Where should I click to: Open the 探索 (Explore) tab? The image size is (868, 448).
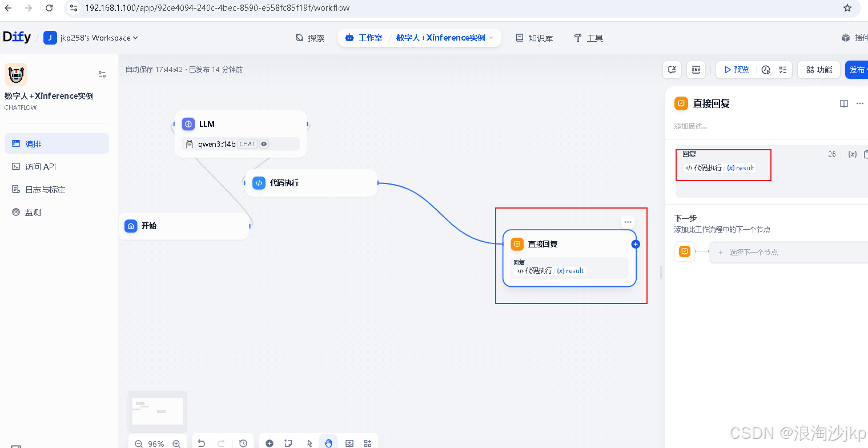click(x=310, y=38)
